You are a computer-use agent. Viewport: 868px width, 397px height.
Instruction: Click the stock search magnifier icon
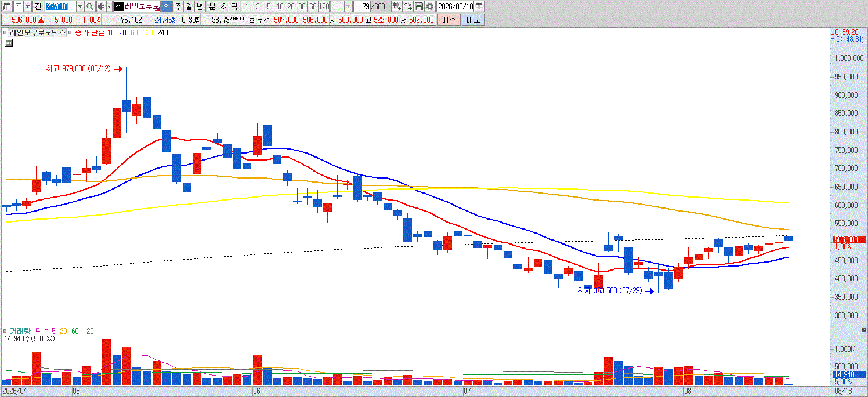click(90, 6)
